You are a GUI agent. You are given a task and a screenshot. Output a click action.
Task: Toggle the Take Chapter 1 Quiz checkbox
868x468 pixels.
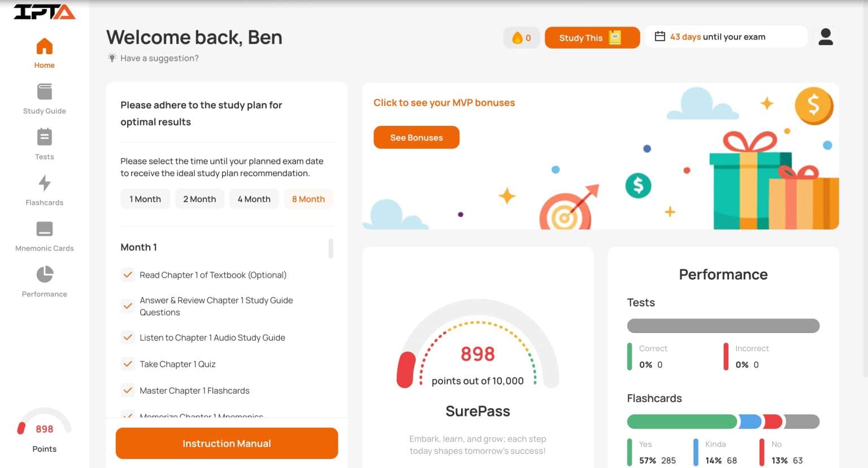(128, 364)
